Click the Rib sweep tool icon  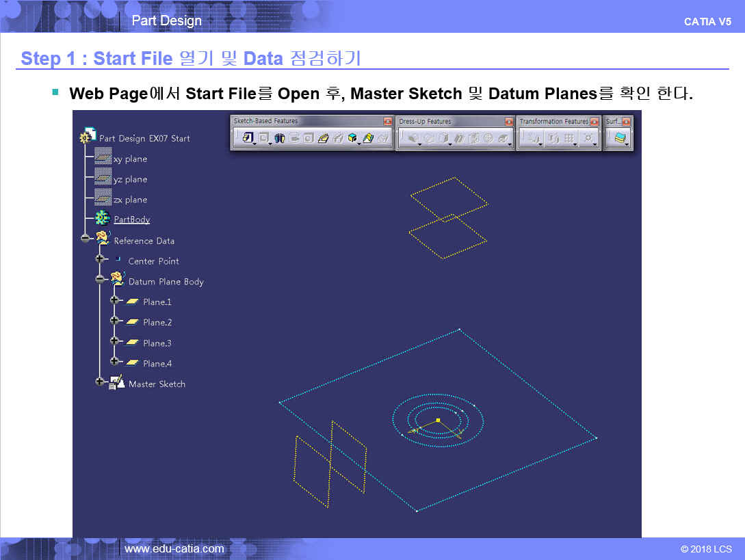pyautogui.click(x=323, y=138)
